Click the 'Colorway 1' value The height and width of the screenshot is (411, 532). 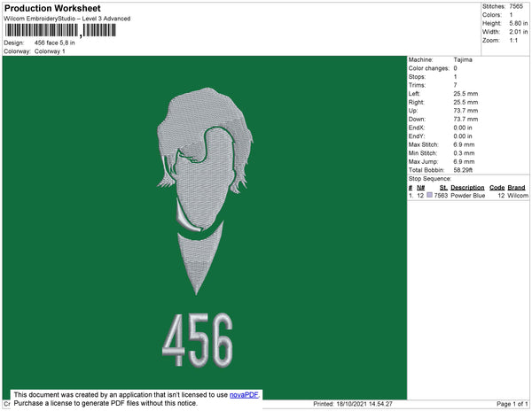click(x=50, y=51)
